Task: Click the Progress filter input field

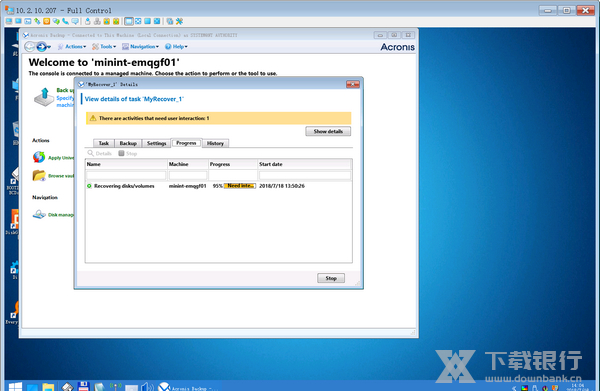Action: (233, 175)
